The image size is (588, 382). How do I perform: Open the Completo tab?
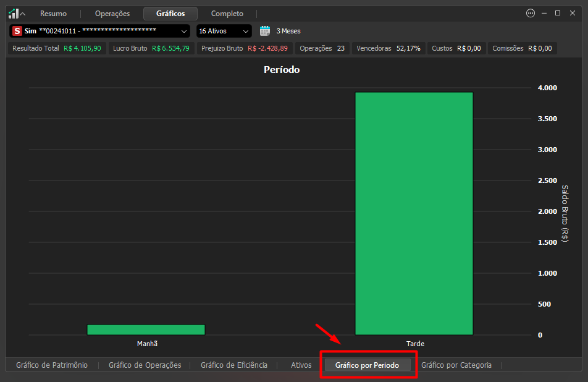pyautogui.click(x=227, y=14)
